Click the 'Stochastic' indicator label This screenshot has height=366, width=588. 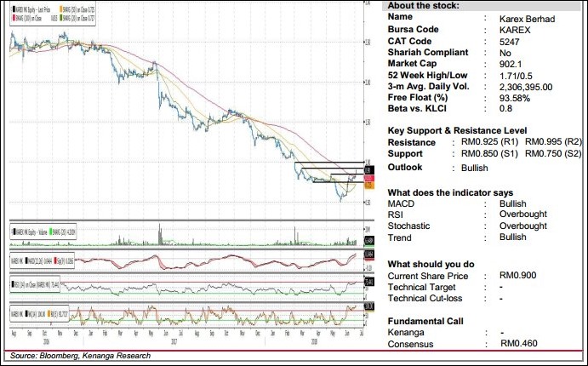click(x=408, y=226)
